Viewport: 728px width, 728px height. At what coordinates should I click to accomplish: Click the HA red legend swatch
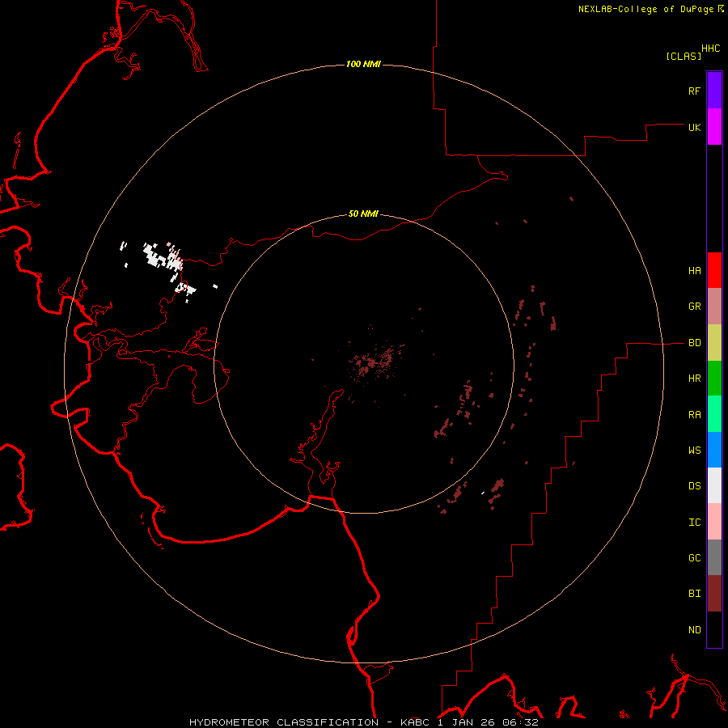[714, 270]
